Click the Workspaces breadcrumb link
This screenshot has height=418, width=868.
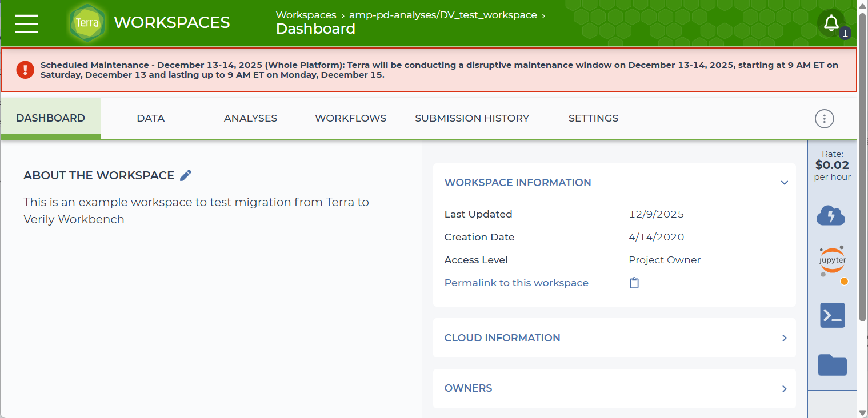click(306, 15)
